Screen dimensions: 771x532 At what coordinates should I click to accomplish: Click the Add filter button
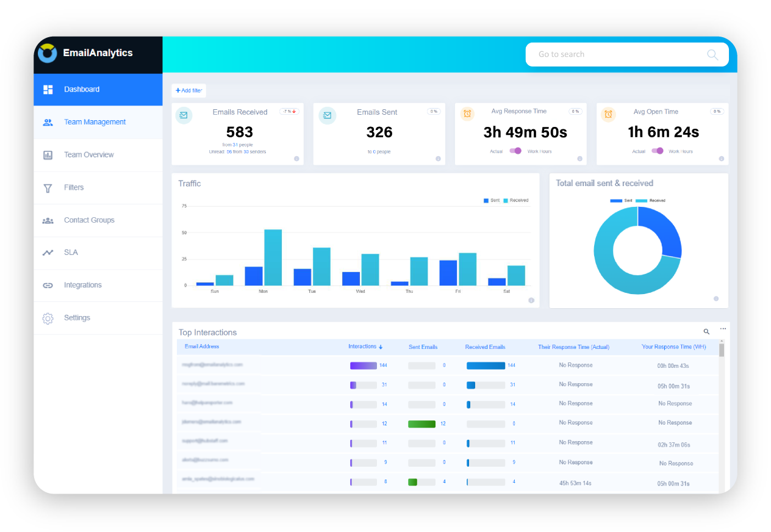[x=188, y=90]
